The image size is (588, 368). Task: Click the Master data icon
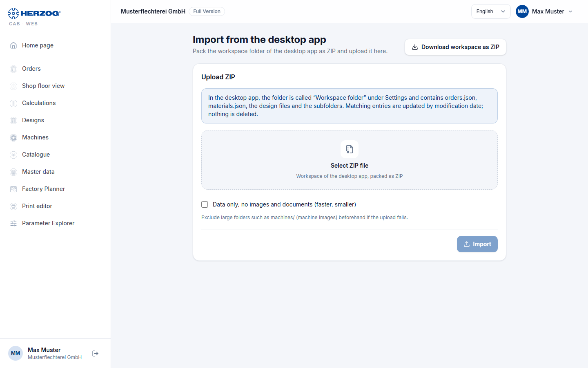tap(13, 172)
